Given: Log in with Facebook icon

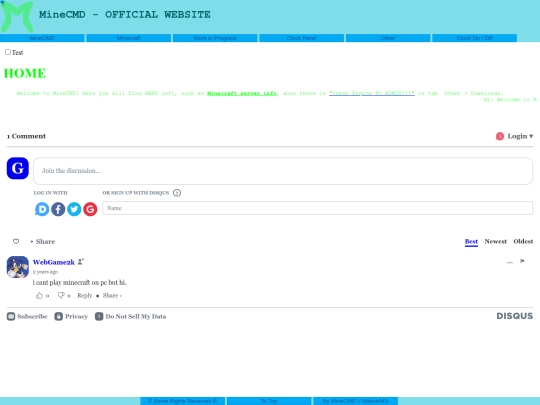Looking at the screenshot, I should pos(58,209).
